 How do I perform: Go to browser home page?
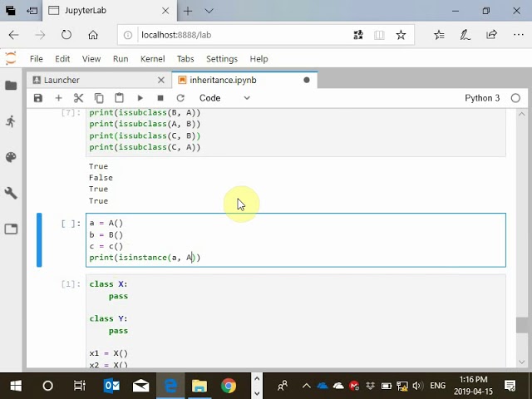pos(93,35)
